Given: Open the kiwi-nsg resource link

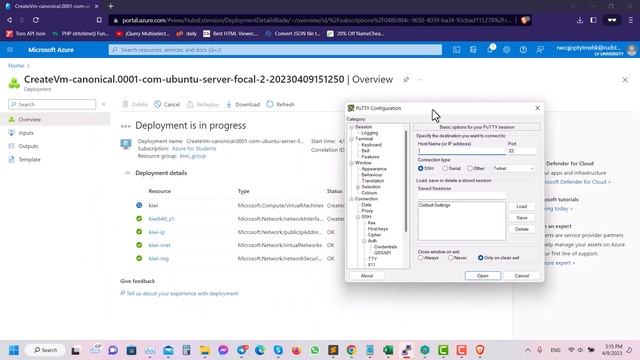Looking at the screenshot, I should click(159, 258).
